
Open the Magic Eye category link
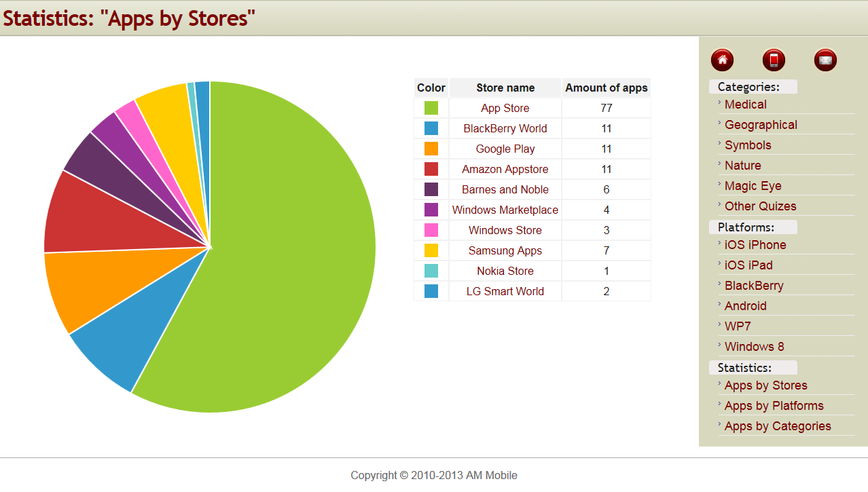click(753, 186)
